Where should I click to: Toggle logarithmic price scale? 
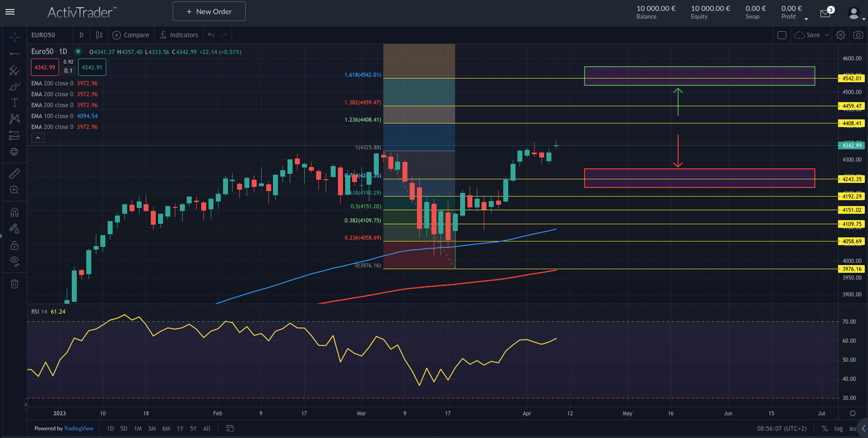838,428
